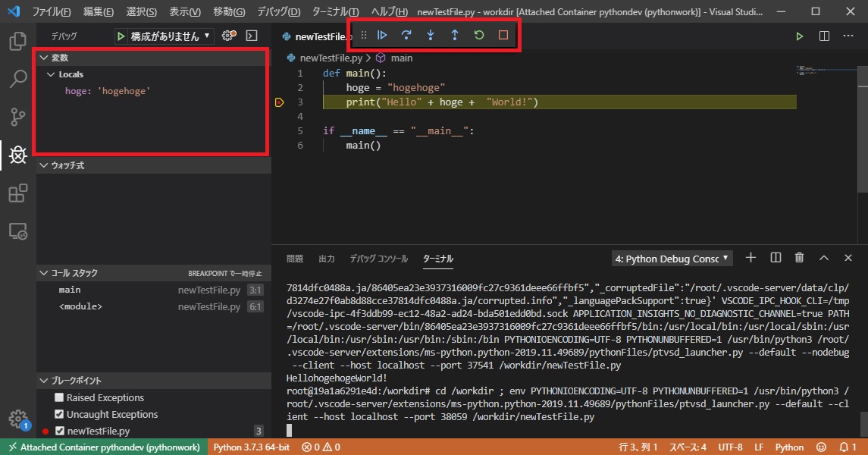Image resolution: width=868 pixels, height=455 pixels.
Task: Open ファイル(F) menu
Action: pyautogui.click(x=51, y=11)
